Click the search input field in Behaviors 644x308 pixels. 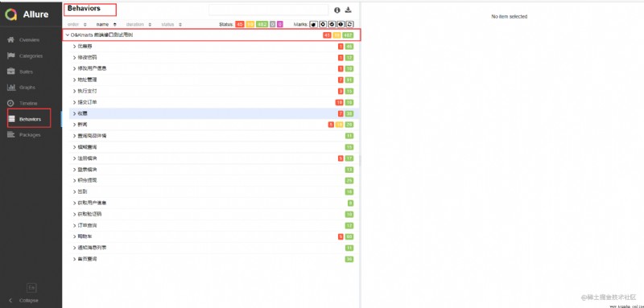point(269,10)
